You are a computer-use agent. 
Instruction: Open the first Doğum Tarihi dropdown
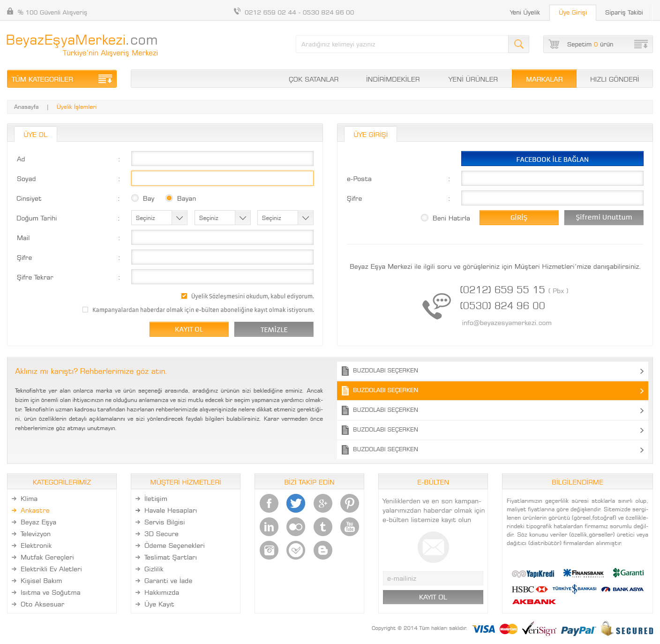coord(159,218)
